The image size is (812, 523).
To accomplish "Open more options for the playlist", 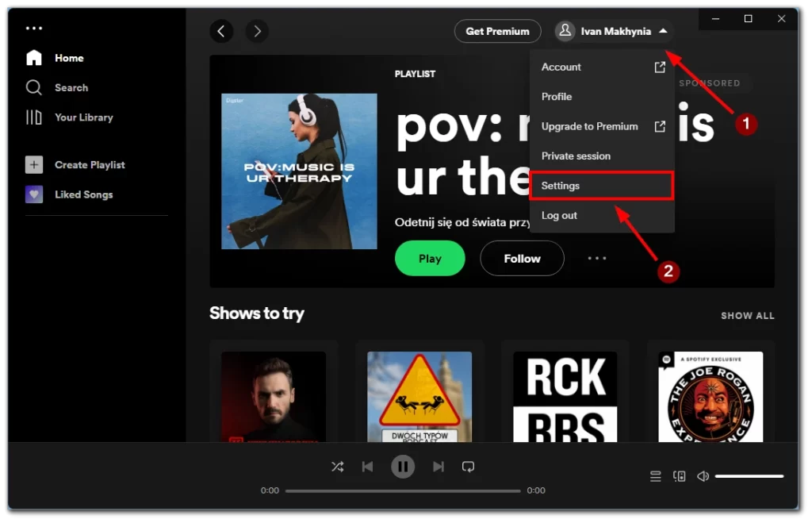I will (x=597, y=258).
